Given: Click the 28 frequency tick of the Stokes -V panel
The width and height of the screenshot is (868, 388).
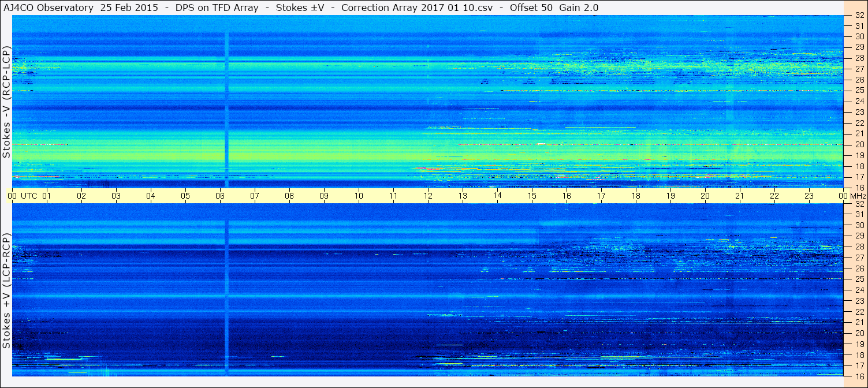Looking at the screenshot, I should (x=859, y=58).
